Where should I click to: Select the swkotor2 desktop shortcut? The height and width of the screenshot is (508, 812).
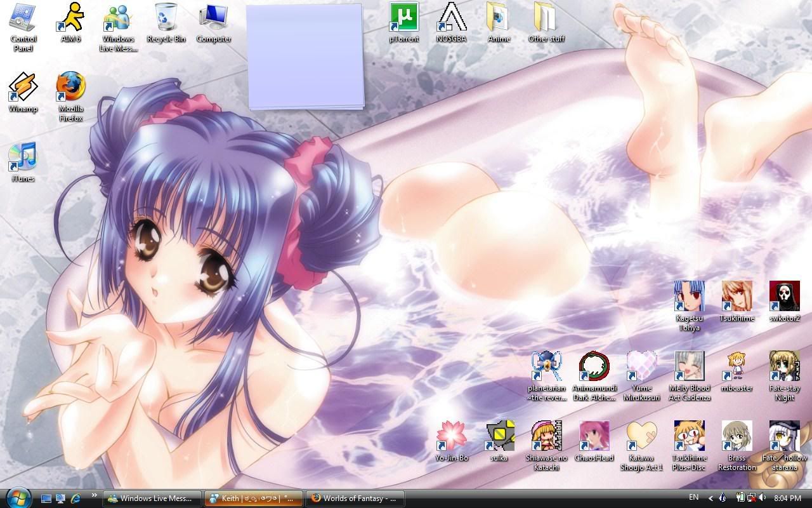tap(784, 298)
